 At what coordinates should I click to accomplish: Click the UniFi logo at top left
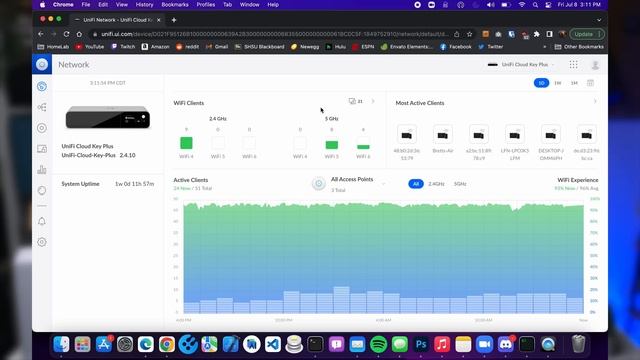pos(42,64)
